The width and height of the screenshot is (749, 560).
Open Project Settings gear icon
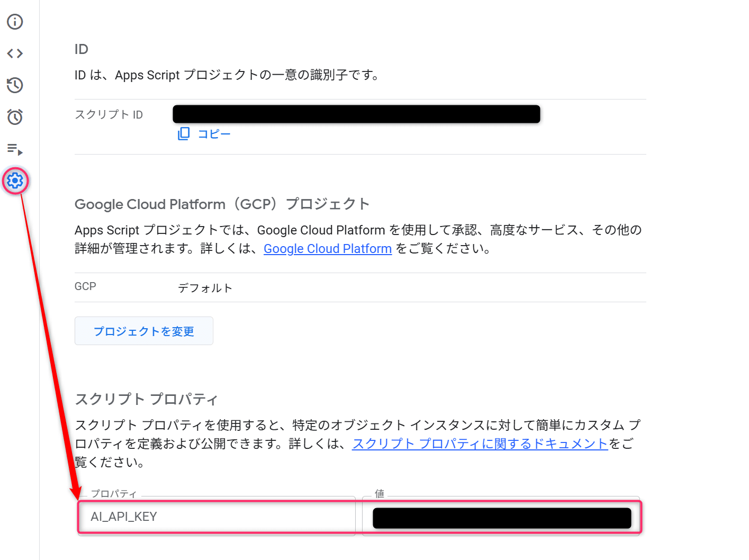[15, 181]
